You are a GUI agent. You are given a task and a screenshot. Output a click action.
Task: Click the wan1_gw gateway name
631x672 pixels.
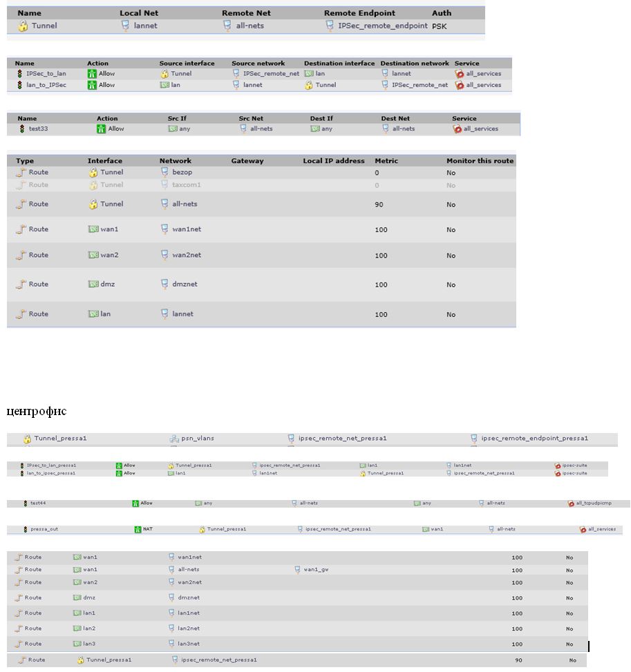[x=316, y=570]
